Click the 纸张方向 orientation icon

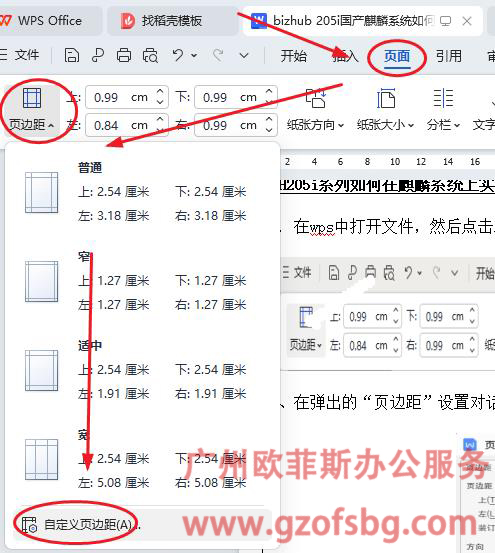[316, 98]
